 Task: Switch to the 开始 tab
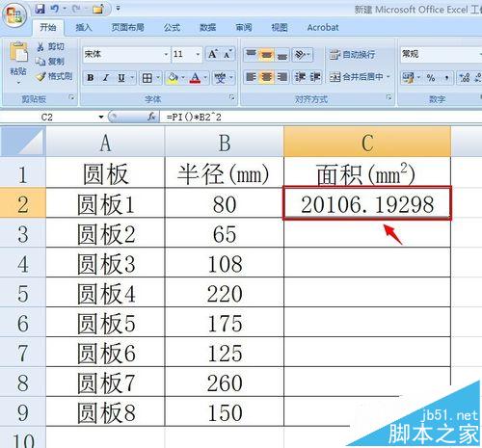click(48, 28)
